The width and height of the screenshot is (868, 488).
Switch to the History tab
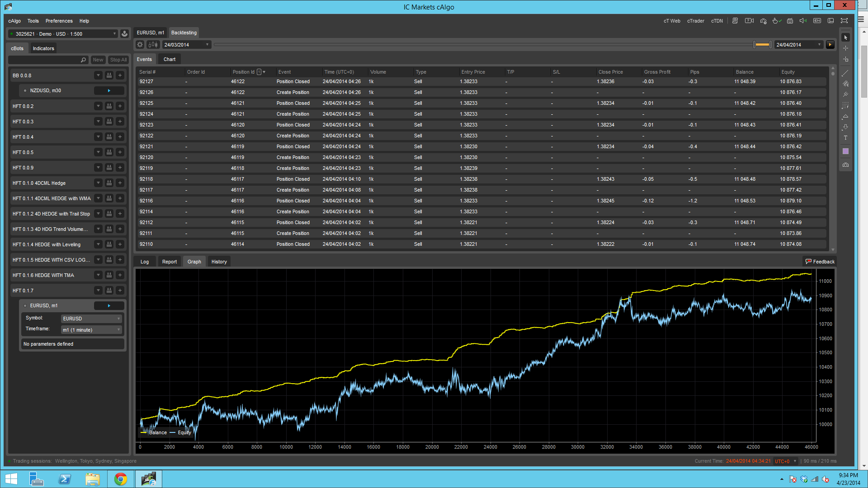coord(219,262)
